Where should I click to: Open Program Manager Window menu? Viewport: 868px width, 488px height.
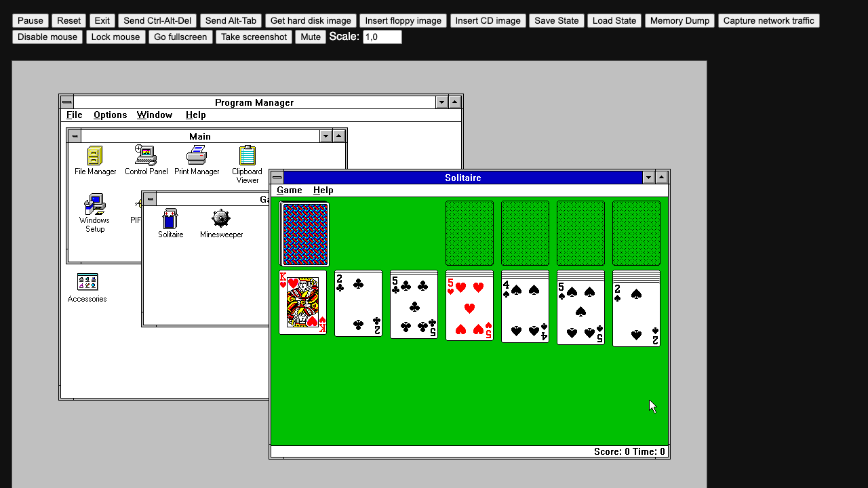click(155, 115)
